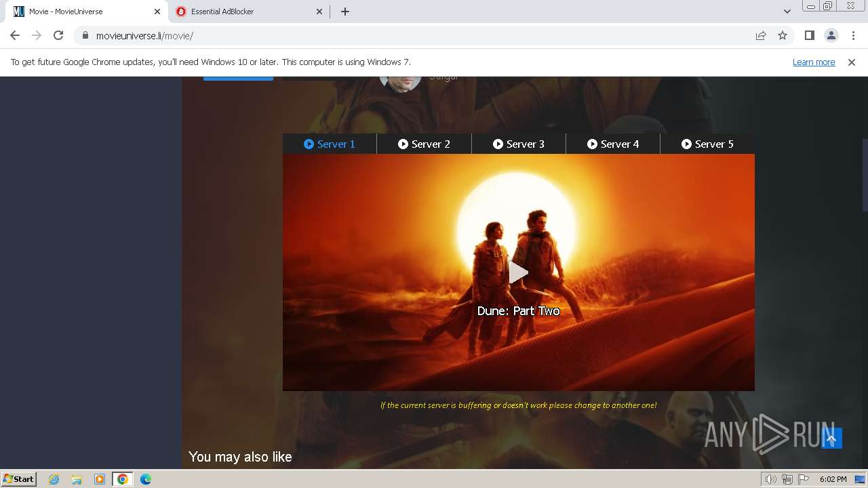View site information padlock icon
The height and width of the screenshot is (488, 868).
pos(85,36)
